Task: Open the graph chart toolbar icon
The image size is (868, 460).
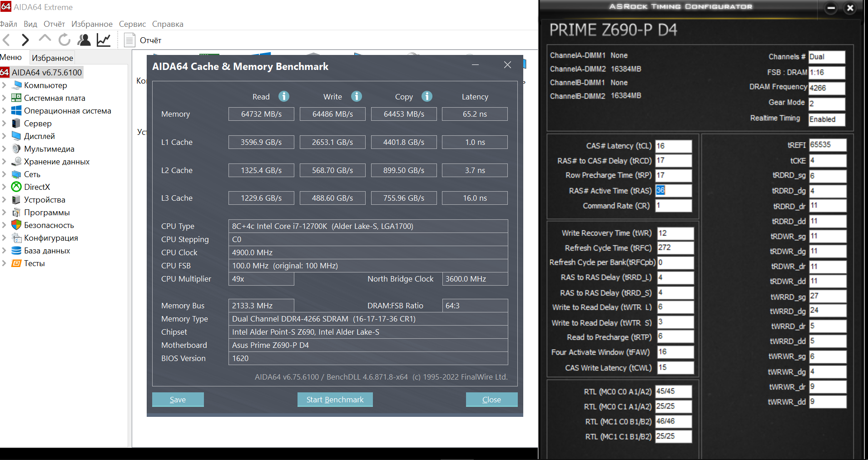Action: click(104, 40)
